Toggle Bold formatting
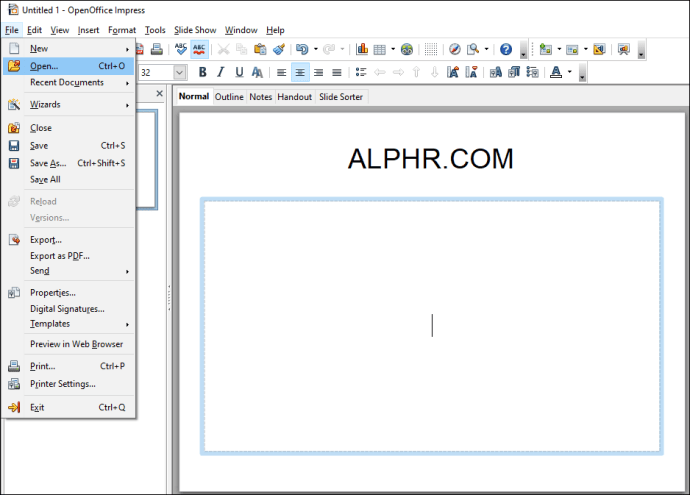This screenshot has height=495, width=690. point(202,72)
